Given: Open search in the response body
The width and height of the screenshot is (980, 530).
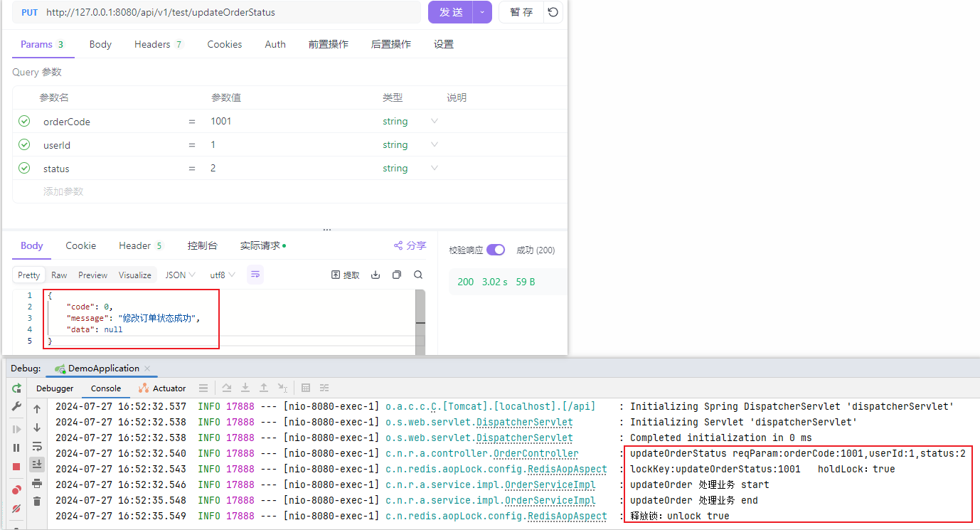Looking at the screenshot, I should [418, 275].
